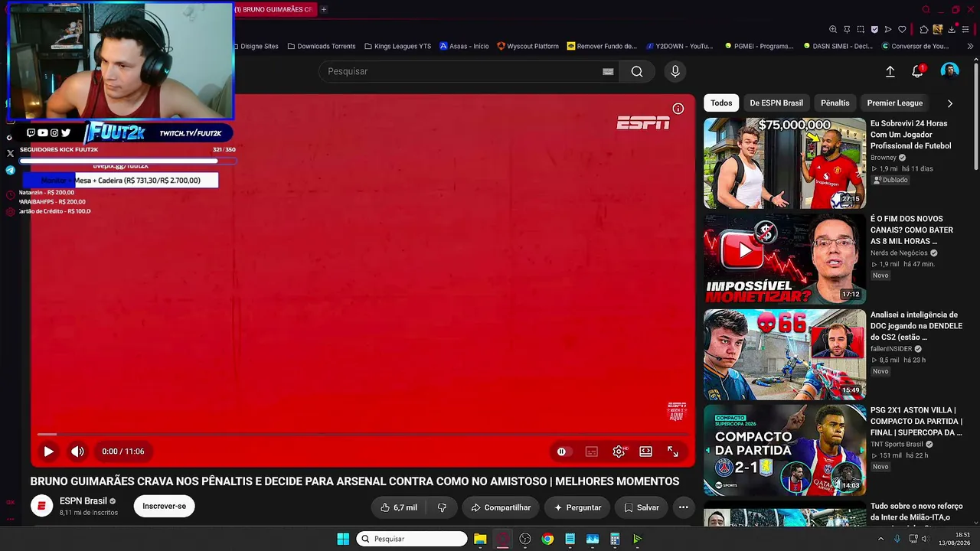
Task: Open File Explorer from the taskbar
Action: coord(480,539)
